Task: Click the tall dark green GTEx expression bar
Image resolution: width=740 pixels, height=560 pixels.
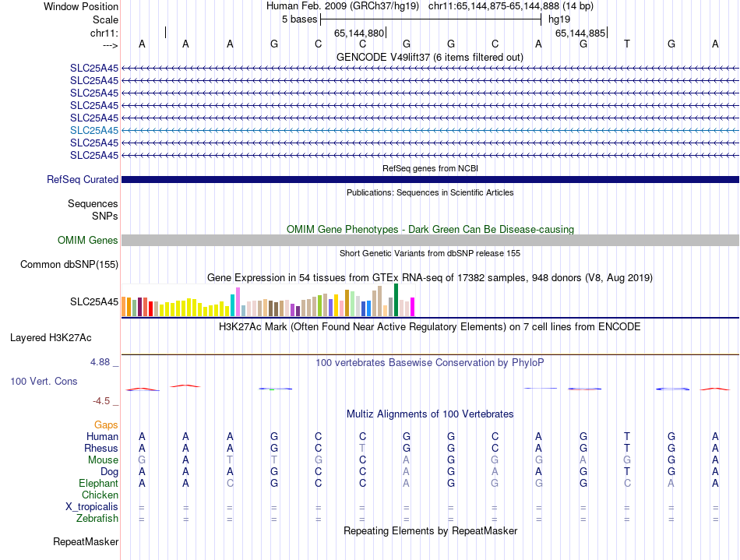Action: pyautogui.click(x=396, y=300)
